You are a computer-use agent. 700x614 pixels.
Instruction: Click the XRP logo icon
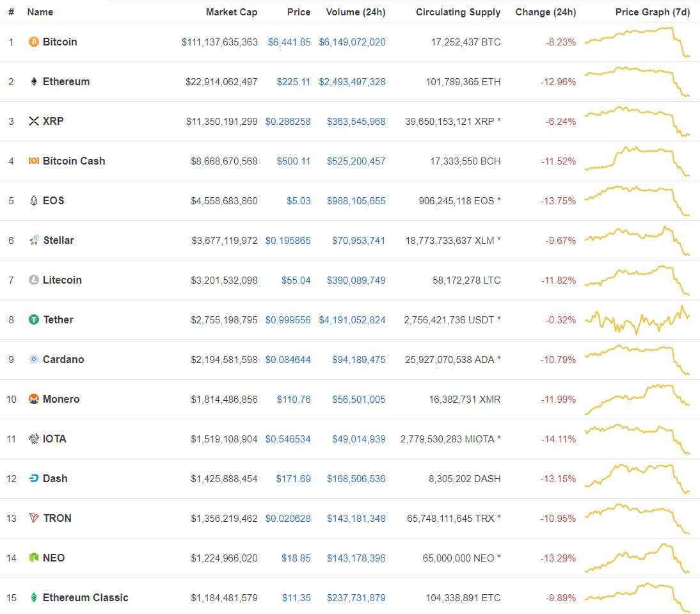[33, 121]
